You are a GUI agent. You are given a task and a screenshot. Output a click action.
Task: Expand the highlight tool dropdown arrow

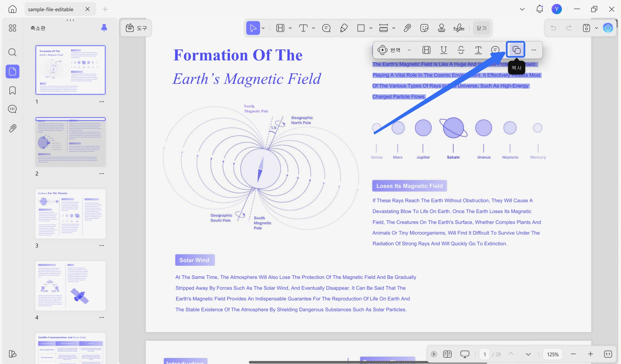pyautogui.click(x=290, y=28)
